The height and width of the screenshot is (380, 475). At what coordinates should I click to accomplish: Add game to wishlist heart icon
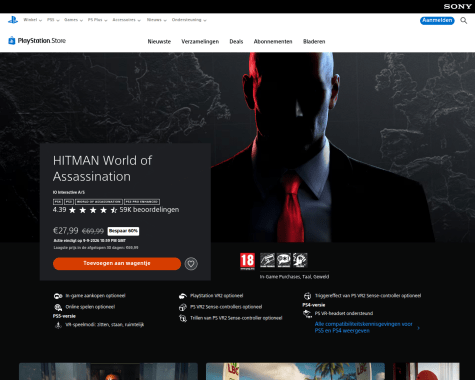click(191, 264)
